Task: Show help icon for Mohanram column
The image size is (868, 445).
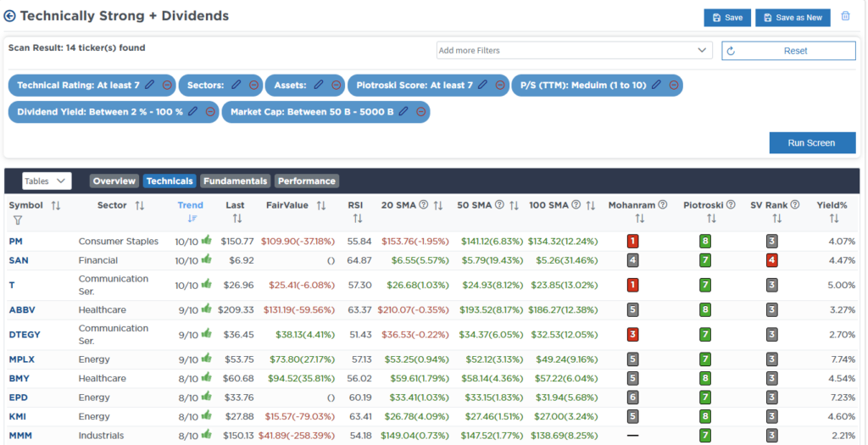Action: [x=662, y=205]
